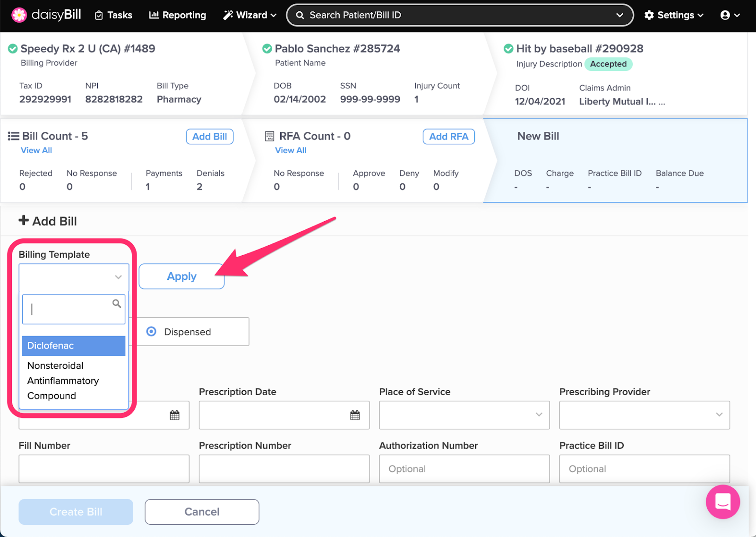Viewport: 756px width, 537px height.
Task: Open the Prescribing Provider dropdown
Action: point(719,415)
